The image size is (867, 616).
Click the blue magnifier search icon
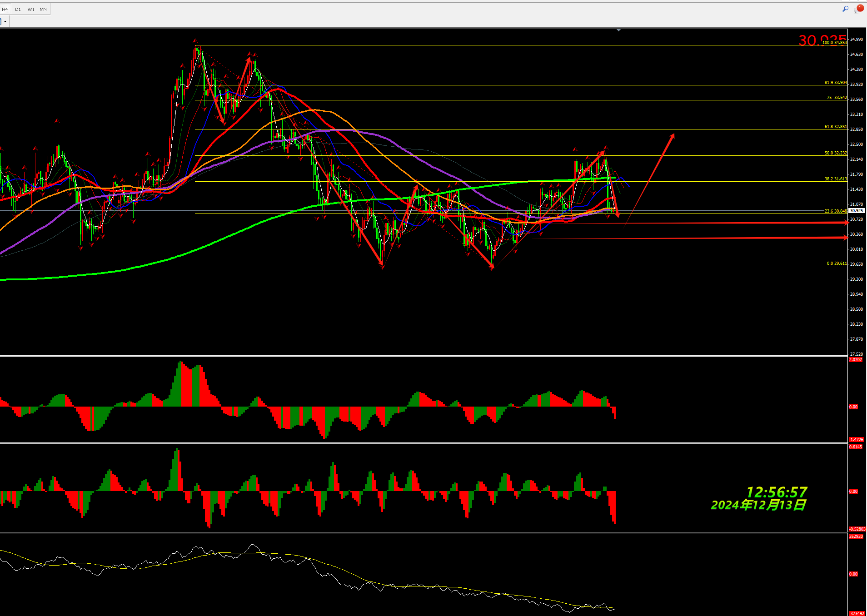(845, 9)
